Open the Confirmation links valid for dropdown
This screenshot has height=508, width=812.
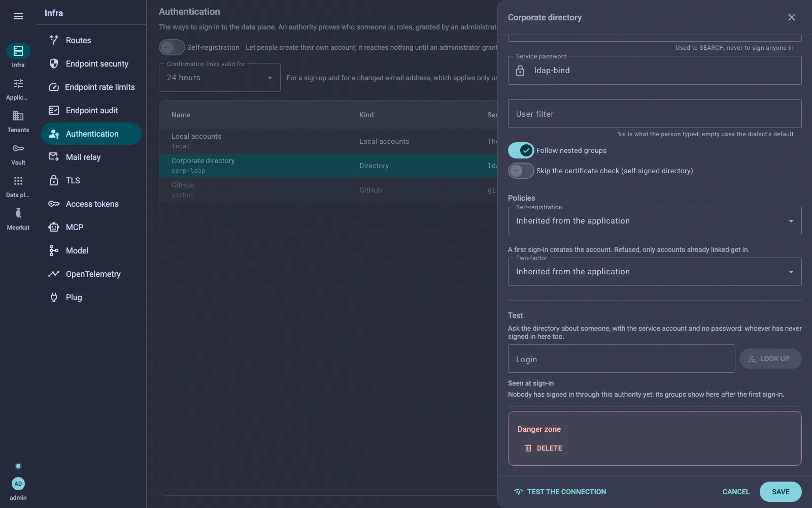220,78
